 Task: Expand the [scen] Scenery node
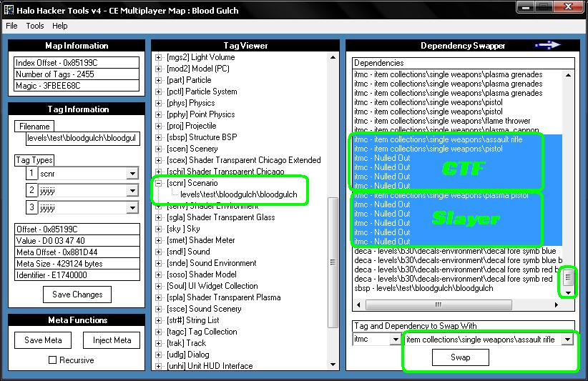159,149
